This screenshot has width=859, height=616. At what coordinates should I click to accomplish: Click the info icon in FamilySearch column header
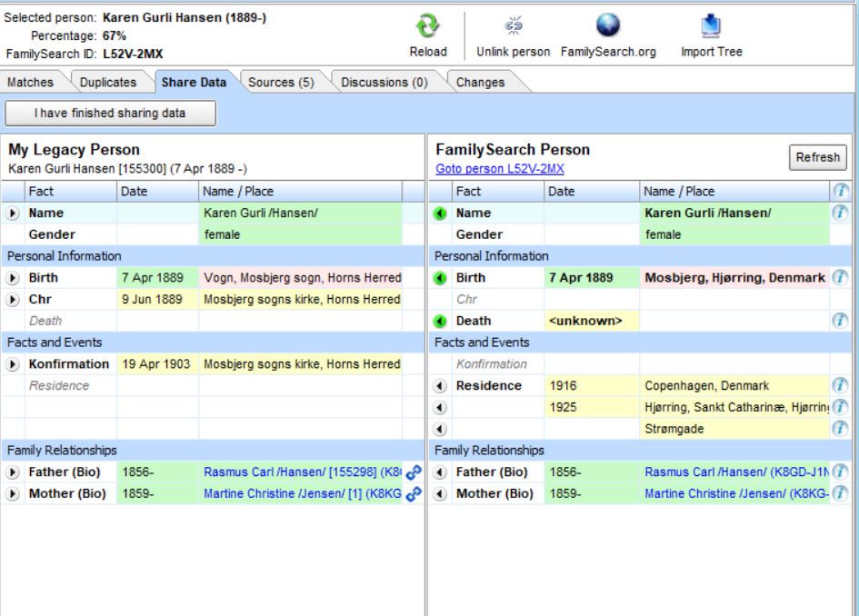[841, 191]
